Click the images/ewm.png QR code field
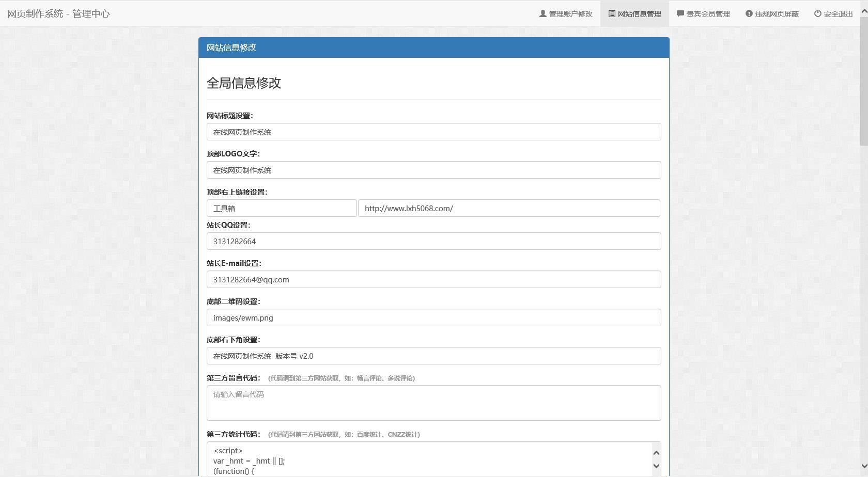This screenshot has height=477, width=868. tap(434, 317)
